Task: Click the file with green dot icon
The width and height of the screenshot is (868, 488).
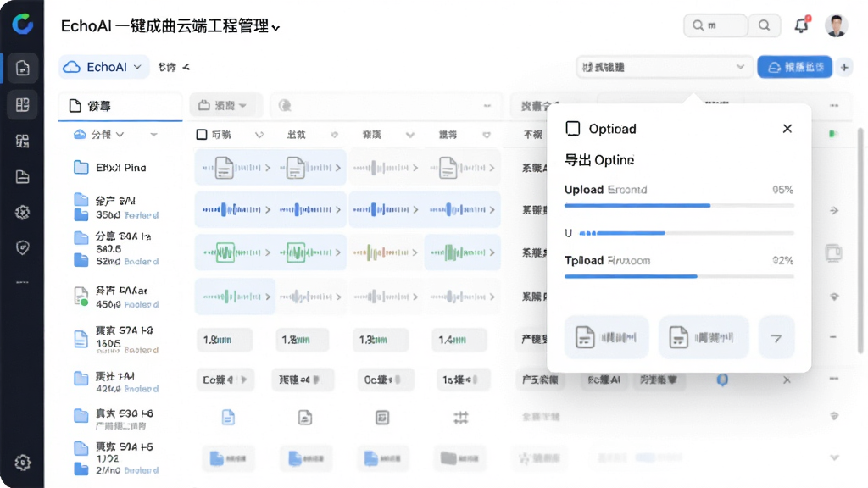Action: pos(81,296)
